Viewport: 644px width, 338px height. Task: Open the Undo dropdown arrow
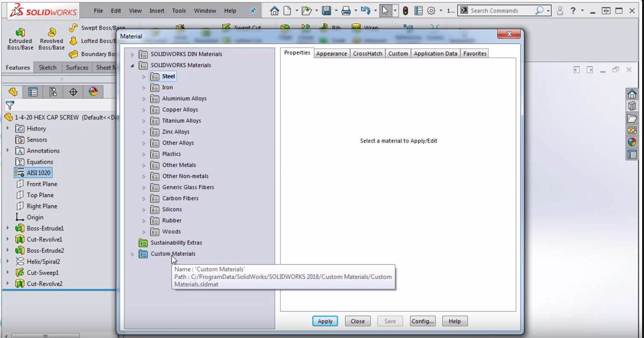click(x=375, y=11)
